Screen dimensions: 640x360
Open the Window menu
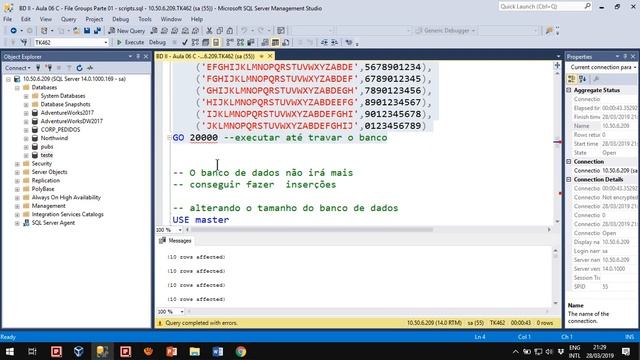(171, 19)
